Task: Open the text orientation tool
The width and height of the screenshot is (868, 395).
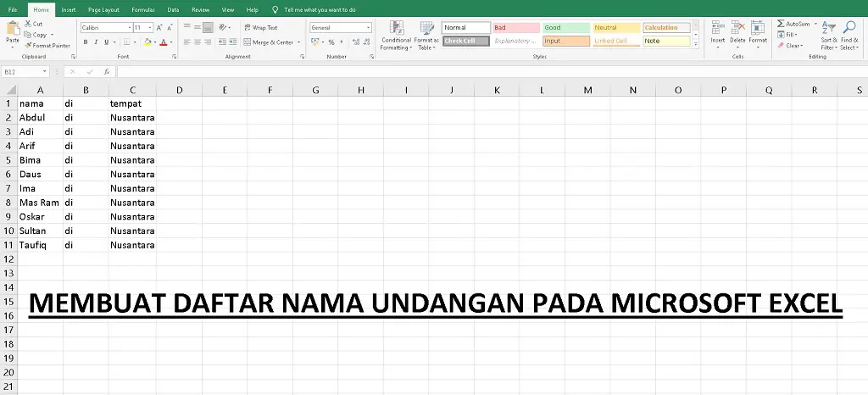Action: tap(223, 27)
